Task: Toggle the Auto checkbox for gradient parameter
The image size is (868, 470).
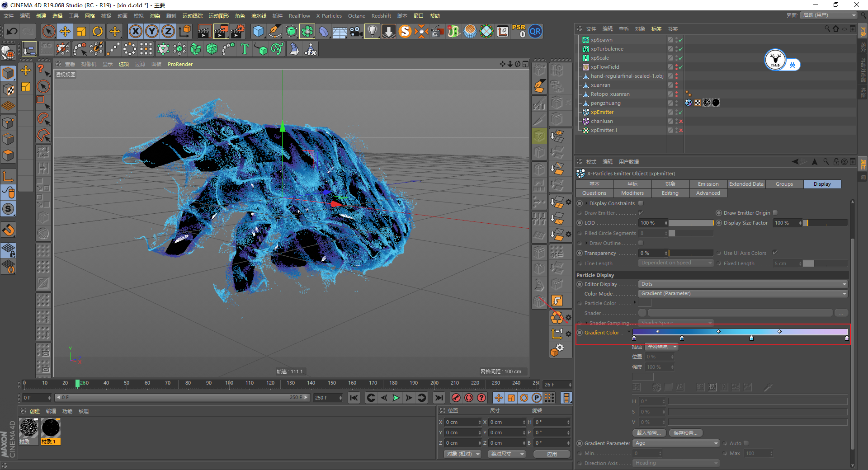Action: tap(746, 443)
